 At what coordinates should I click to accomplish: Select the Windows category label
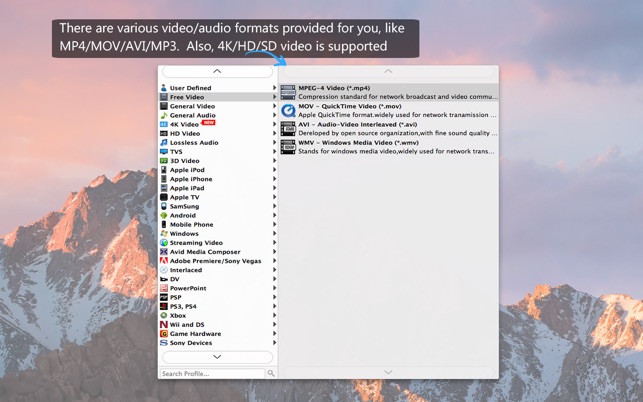(184, 233)
